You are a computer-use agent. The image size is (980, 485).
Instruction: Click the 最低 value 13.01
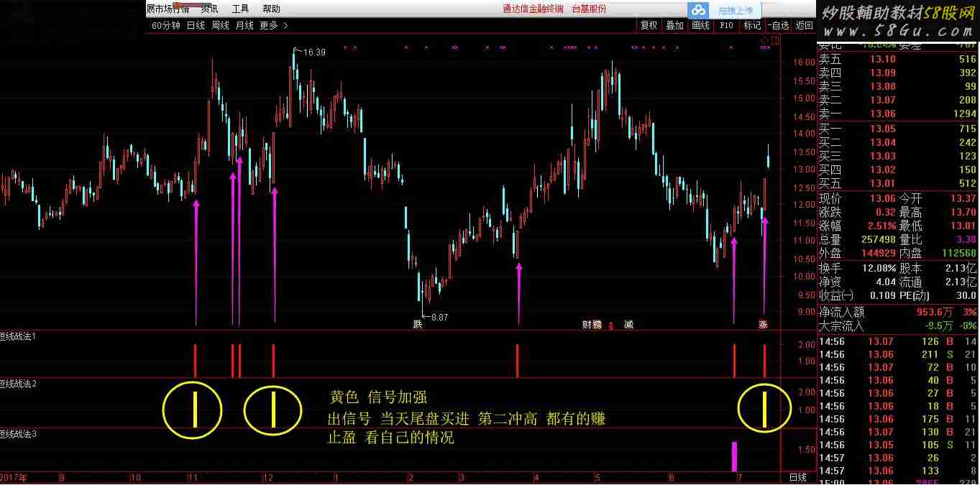click(963, 226)
